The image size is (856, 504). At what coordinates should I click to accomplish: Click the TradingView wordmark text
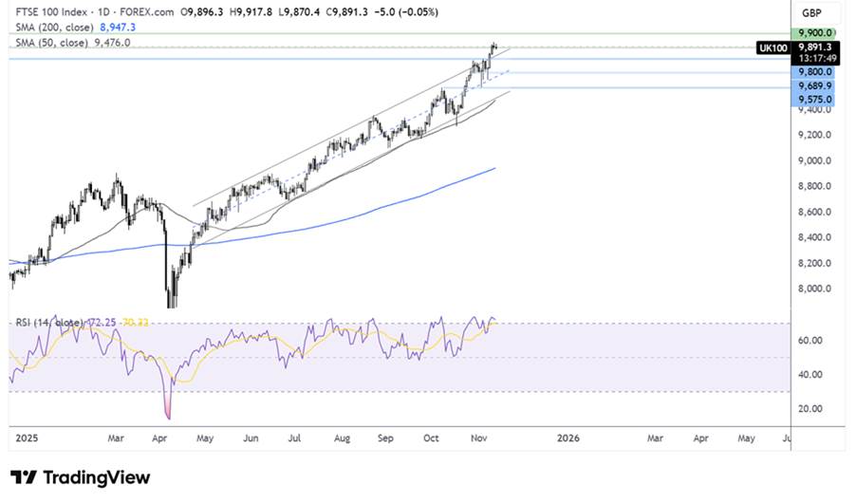95,477
